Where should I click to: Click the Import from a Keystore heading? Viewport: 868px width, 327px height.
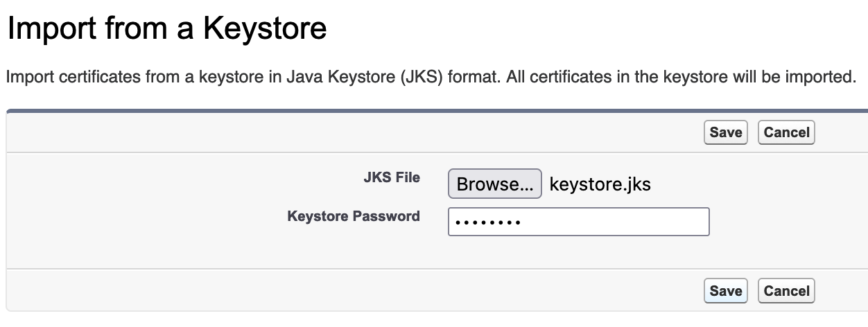(166, 30)
